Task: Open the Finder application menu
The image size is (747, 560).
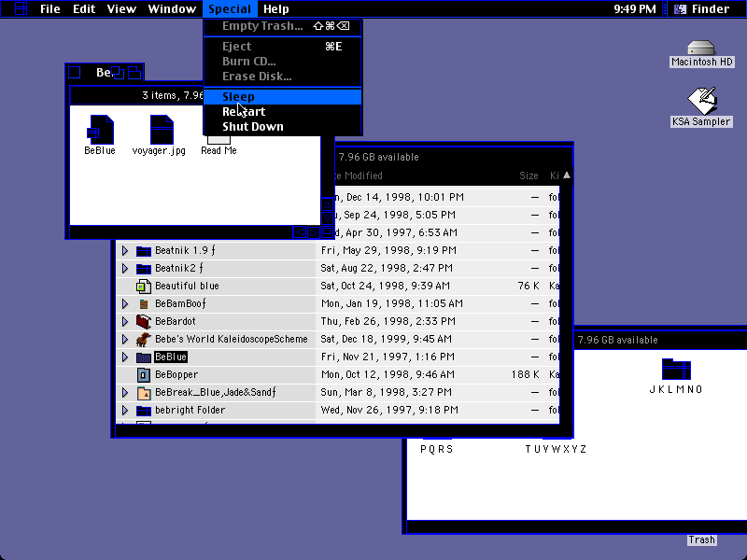Action: coord(702,8)
